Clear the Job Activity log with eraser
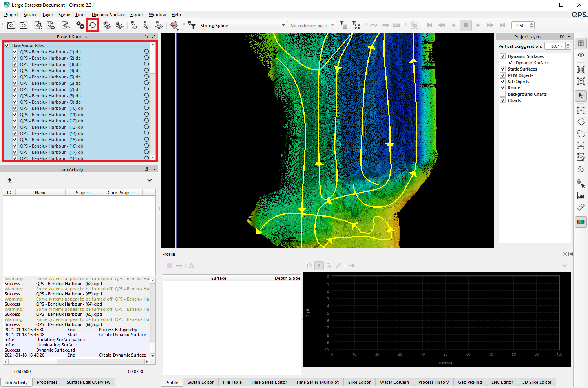Screen dimensions: 588x388 (9, 180)
